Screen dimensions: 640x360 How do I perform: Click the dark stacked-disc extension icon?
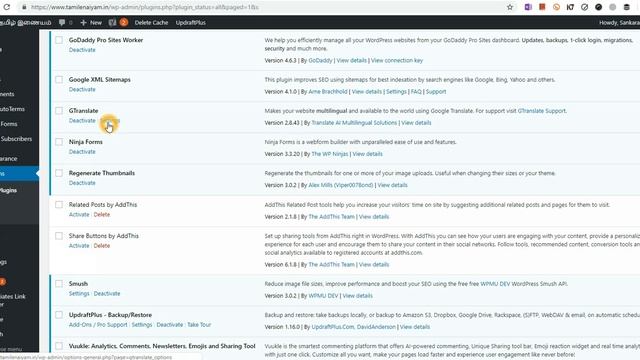coord(627,7)
